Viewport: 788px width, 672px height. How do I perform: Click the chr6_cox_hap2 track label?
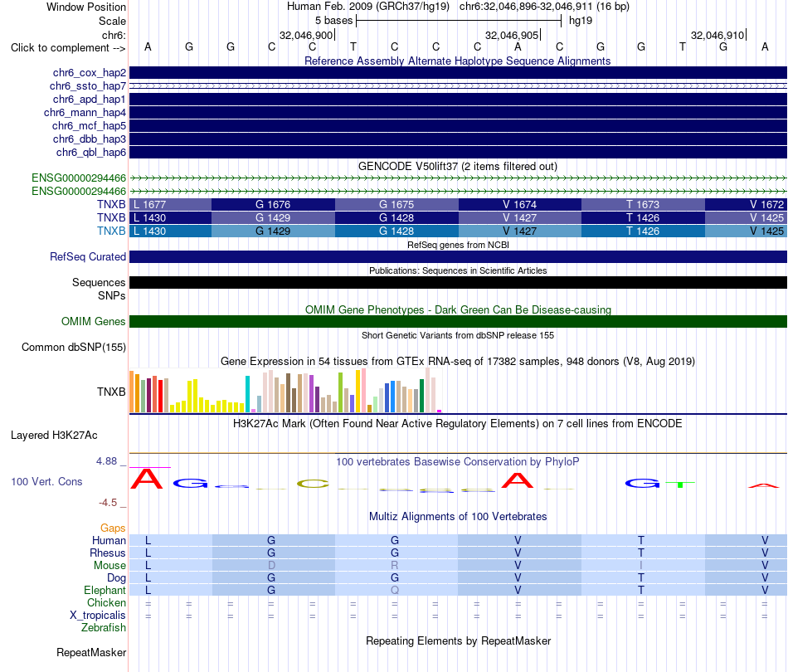click(90, 73)
